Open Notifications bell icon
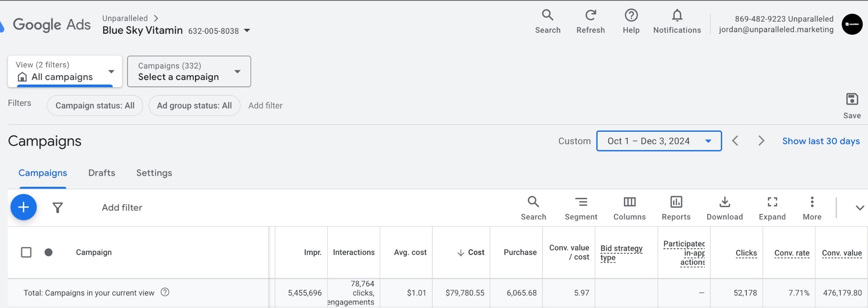The image size is (868, 308). pos(677,16)
